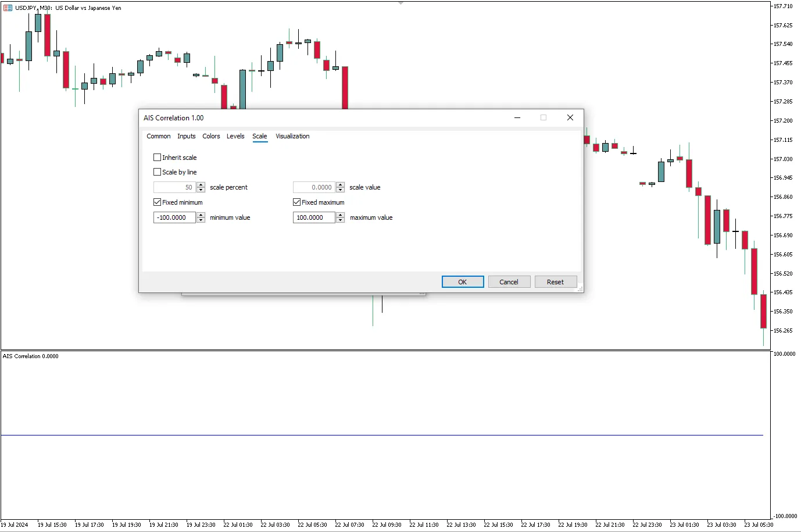Click the 157.030 price axis label

pyautogui.click(x=783, y=159)
